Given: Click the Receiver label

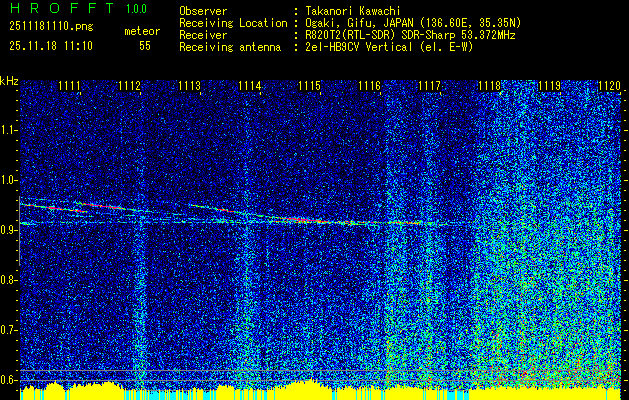Looking at the screenshot, I should click(203, 35).
